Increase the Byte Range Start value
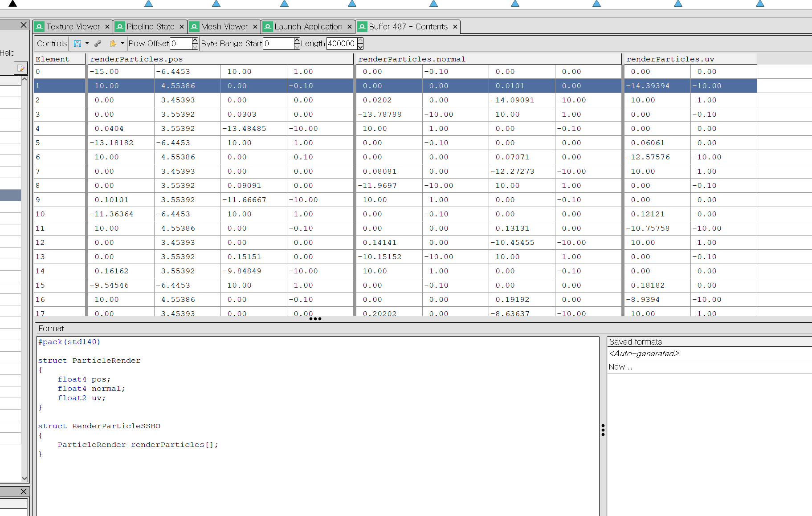Viewport: 812px width, 516px height. (297, 41)
